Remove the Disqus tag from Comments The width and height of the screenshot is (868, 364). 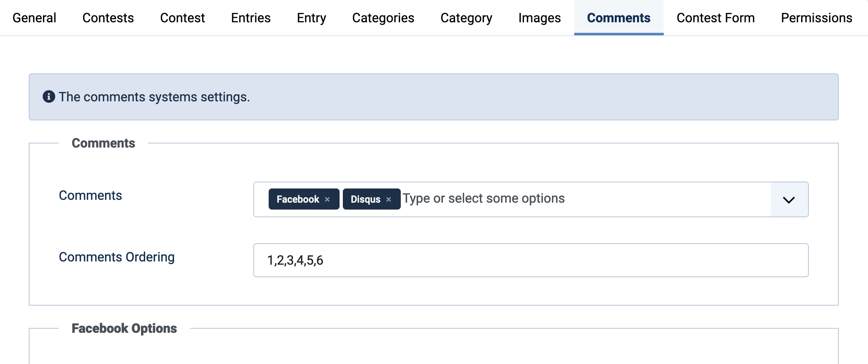click(x=389, y=199)
